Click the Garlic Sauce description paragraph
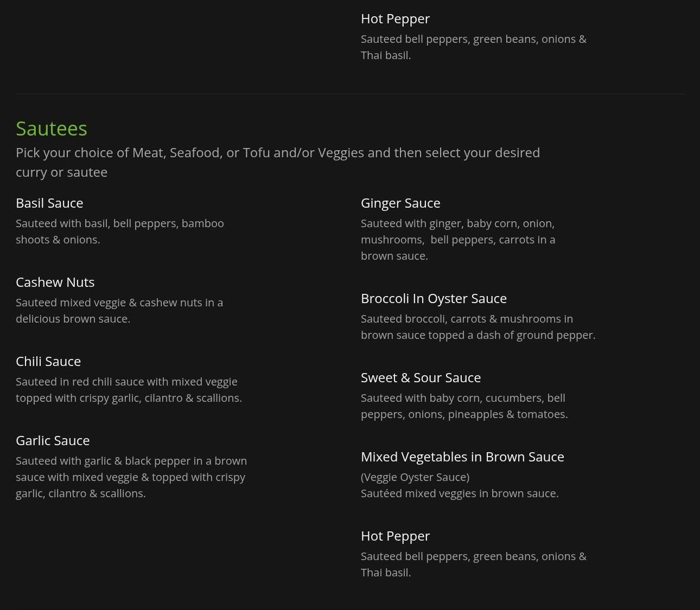This screenshot has height=610, width=700. tap(131, 477)
